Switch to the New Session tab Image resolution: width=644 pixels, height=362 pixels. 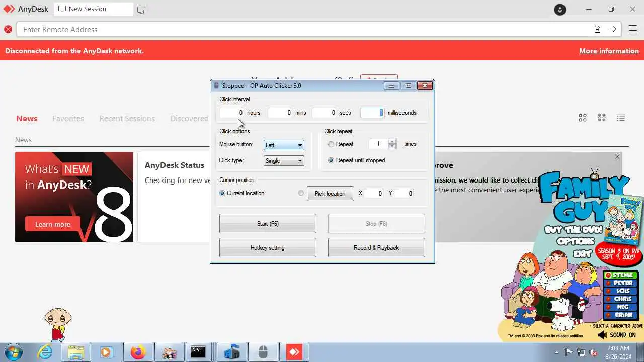click(93, 9)
